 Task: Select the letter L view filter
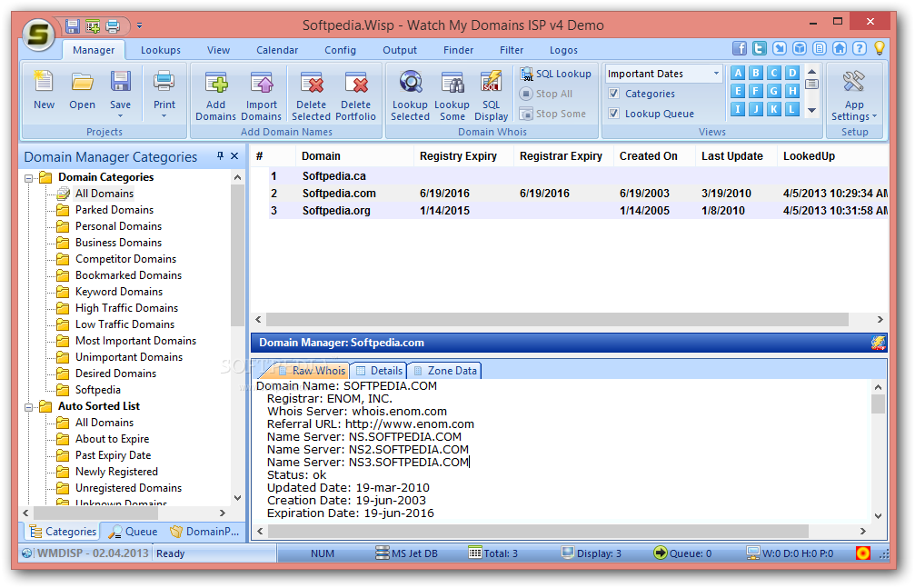coord(791,109)
